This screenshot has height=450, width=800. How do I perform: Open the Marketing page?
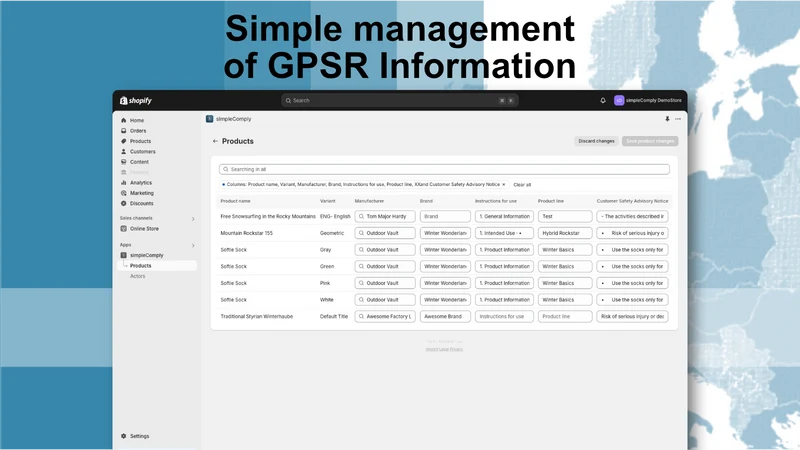pyautogui.click(x=141, y=193)
